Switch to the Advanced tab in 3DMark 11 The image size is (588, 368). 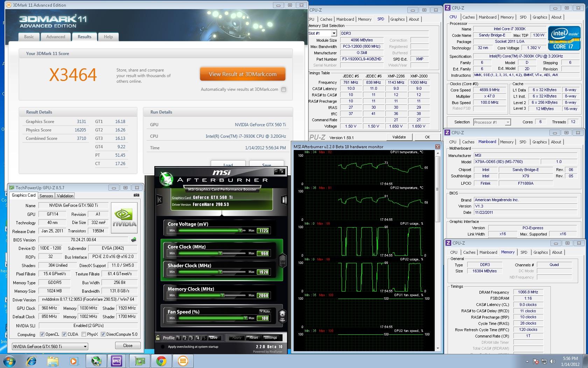(56, 37)
